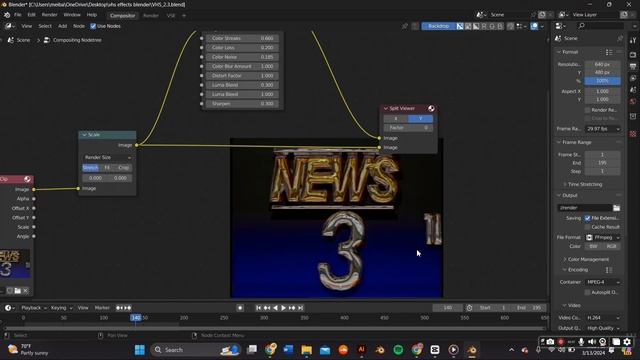
Task: Open the timeline editor type icon
Action: (x=9, y=308)
